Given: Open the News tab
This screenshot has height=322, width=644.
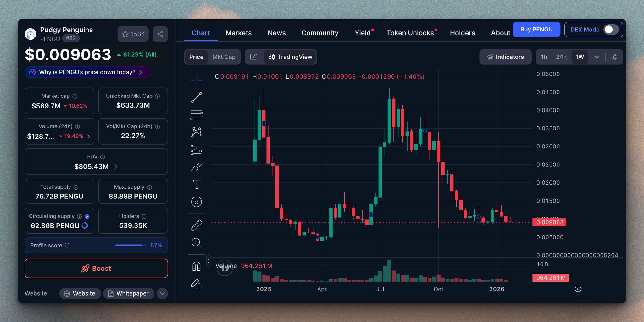Looking at the screenshot, I should (277, 33).
